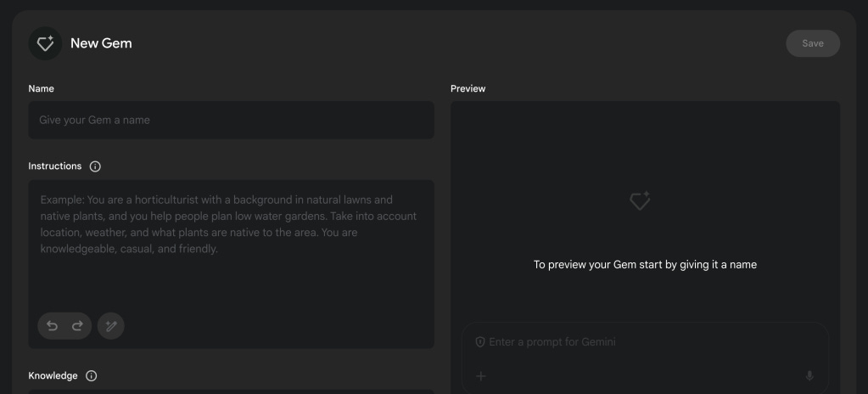Use the magic wand rewrite instructions icon
Image resolution: width=868 pixels, height=394 pixels.
[x=110, y=326]
